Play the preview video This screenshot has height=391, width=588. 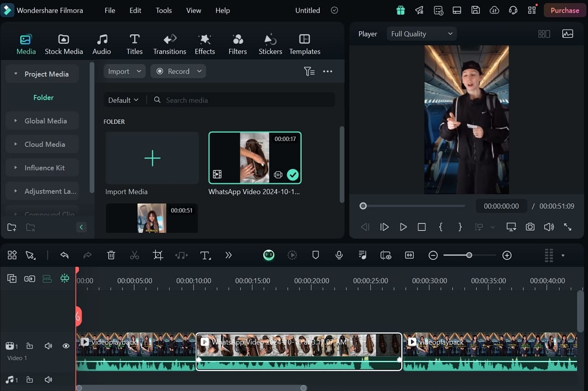[x=403, y=227]
